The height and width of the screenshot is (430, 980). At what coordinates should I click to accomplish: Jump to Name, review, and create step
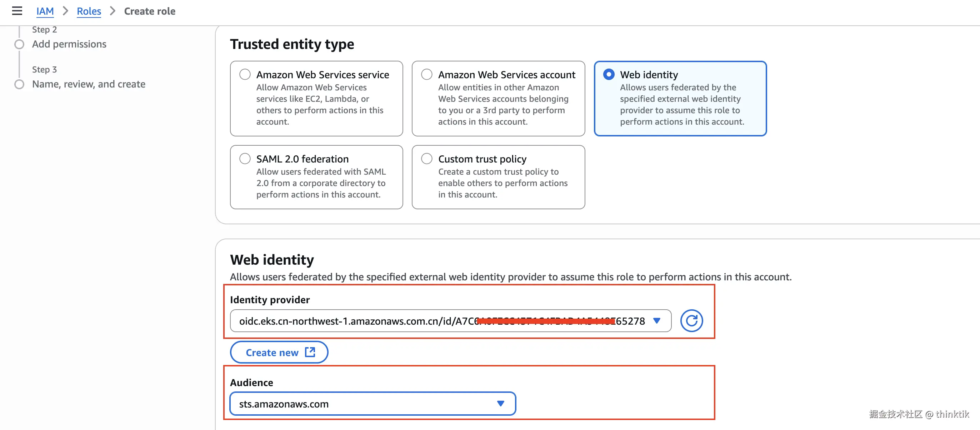pyautogui.click(x=89, y=84)
